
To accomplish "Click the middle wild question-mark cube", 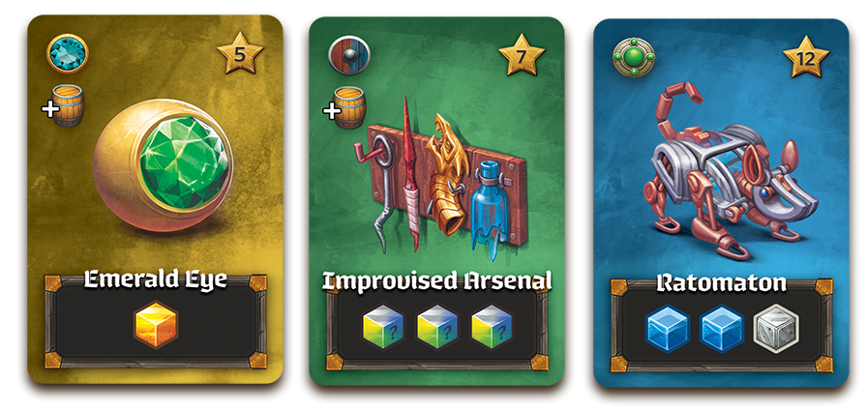I will (x=437, y=327).
